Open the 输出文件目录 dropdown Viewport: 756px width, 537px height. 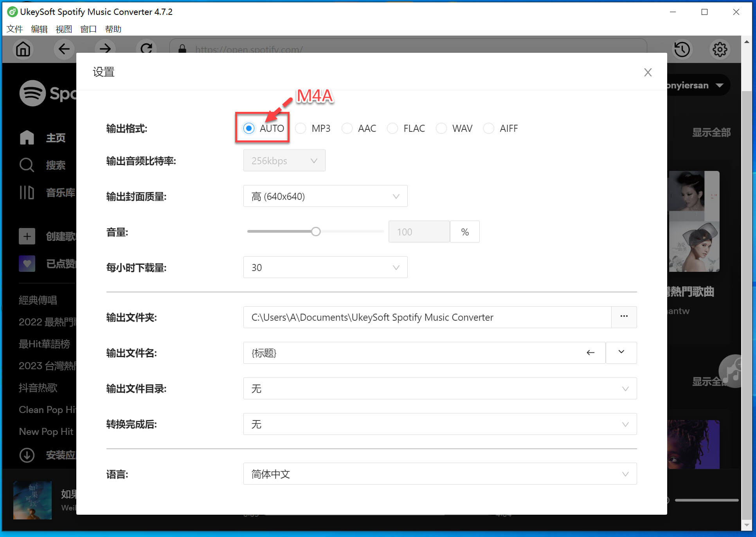(x=440, y=388)
